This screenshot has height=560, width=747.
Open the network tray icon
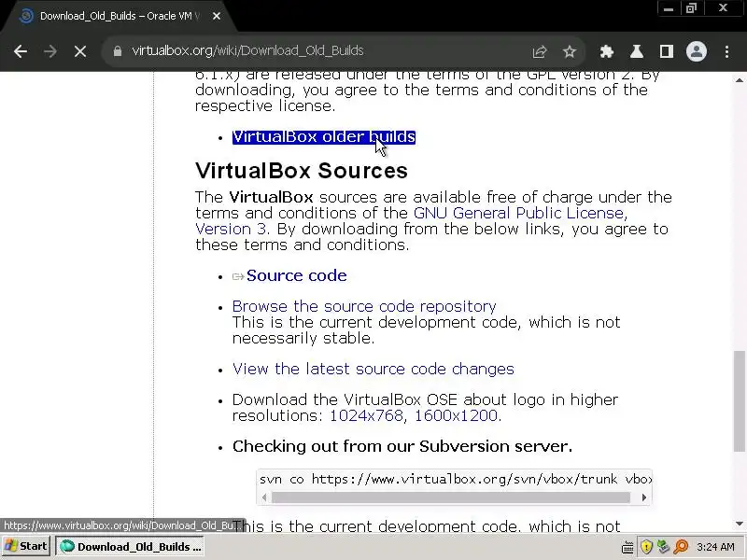tap(663, 547)
